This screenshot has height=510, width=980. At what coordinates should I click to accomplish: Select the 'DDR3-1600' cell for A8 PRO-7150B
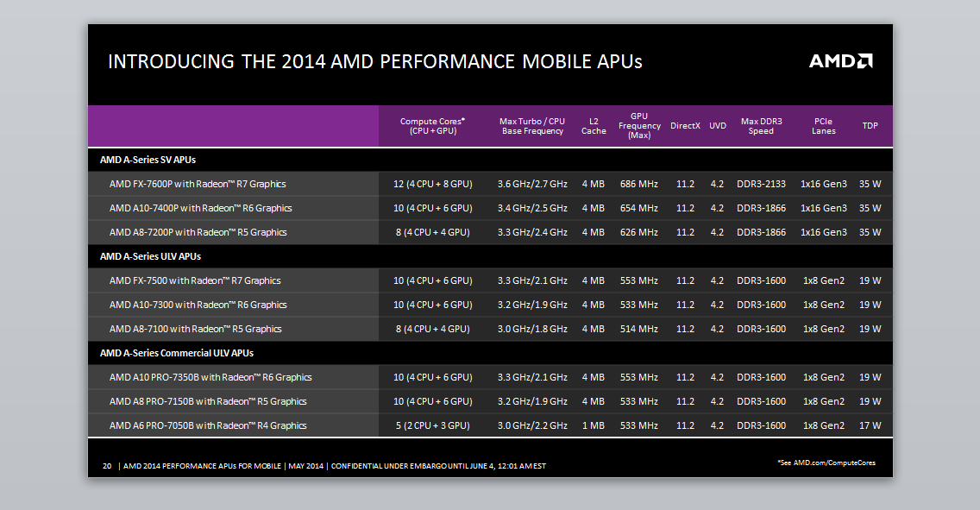pyautogui.click(x=761, y=401)
